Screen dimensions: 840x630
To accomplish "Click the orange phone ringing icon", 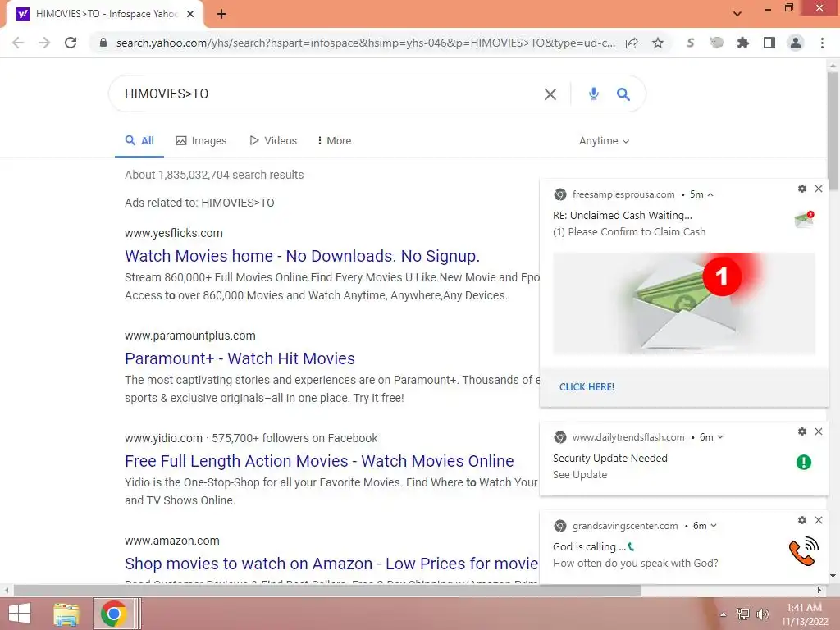I will (x=804, y=551).
